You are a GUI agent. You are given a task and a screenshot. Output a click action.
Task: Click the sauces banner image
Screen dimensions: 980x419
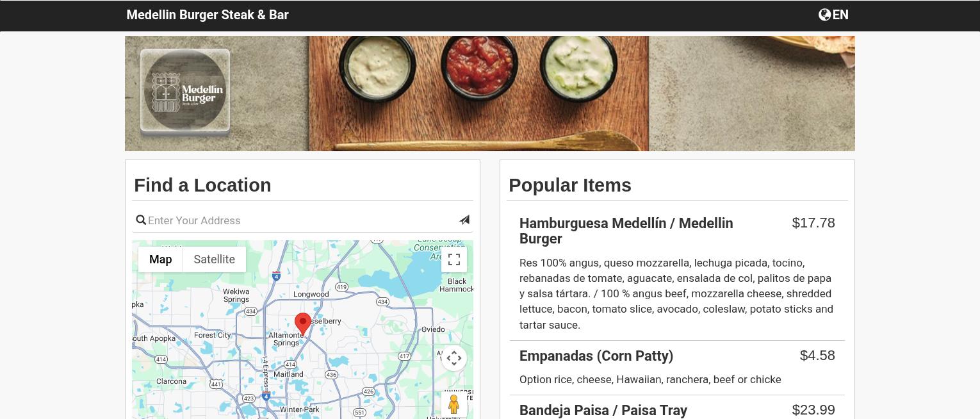pyautogui.click(x=490, y=94)
